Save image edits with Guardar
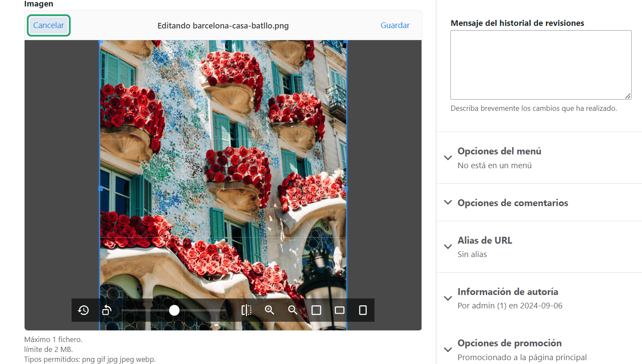This screenshot has width=642, height=364. click(x=395, y=25)
